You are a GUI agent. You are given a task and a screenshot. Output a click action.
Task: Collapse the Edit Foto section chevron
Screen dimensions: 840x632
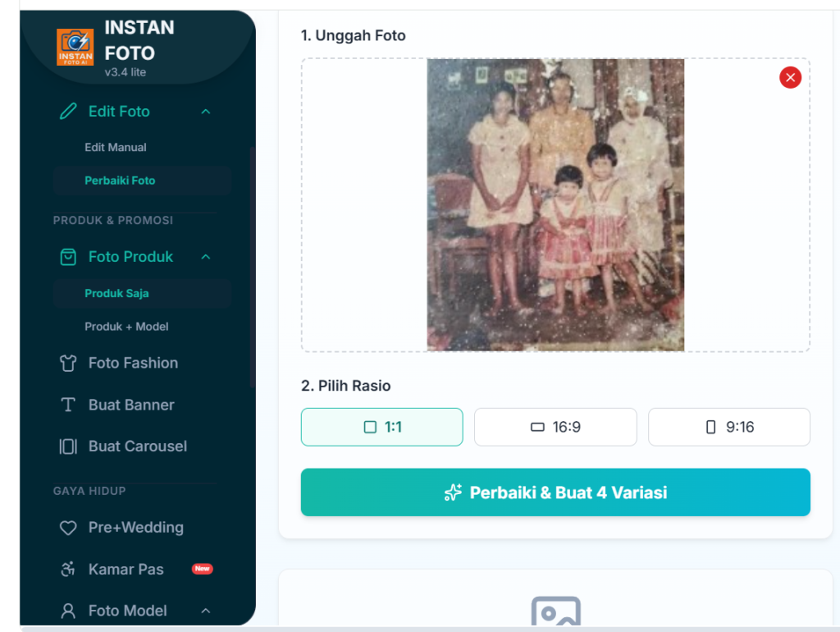(x=206, y=112)
